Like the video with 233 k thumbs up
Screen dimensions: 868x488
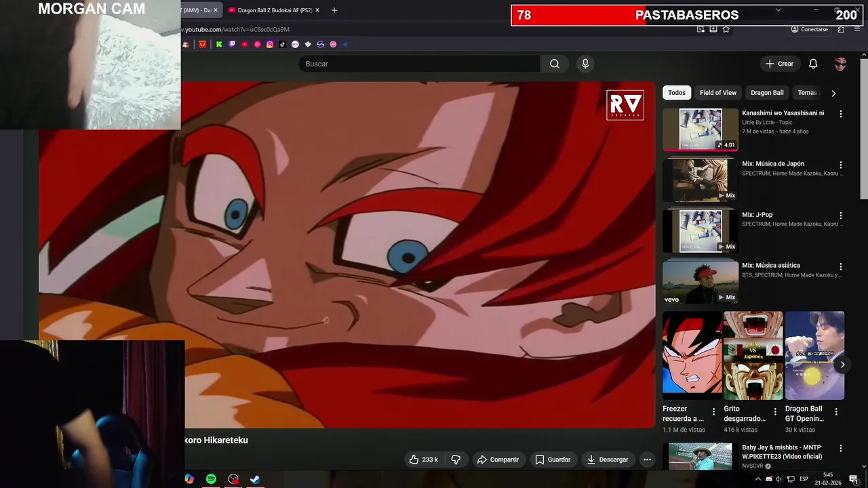425,460
